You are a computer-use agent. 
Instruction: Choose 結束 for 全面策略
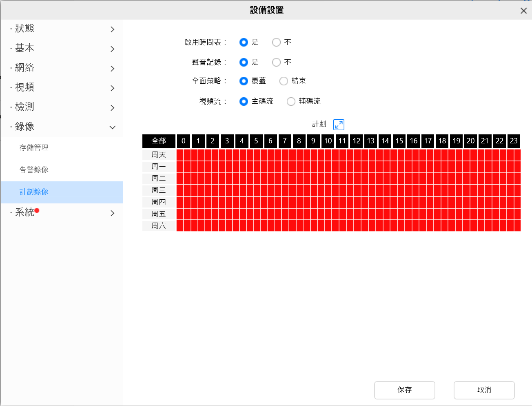[x=284, y=81]
